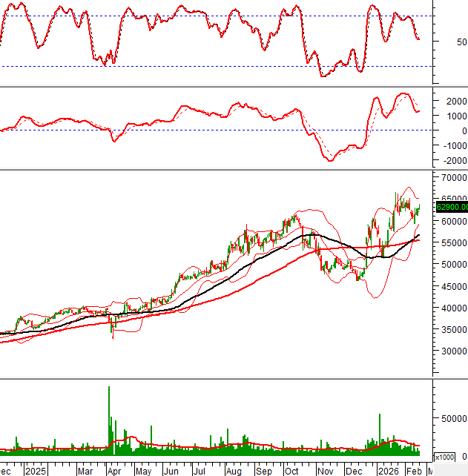Viewport: 468px width, 476px height.
Task: Click the Jun label on the time axis
Action: (x=171, y=471)
